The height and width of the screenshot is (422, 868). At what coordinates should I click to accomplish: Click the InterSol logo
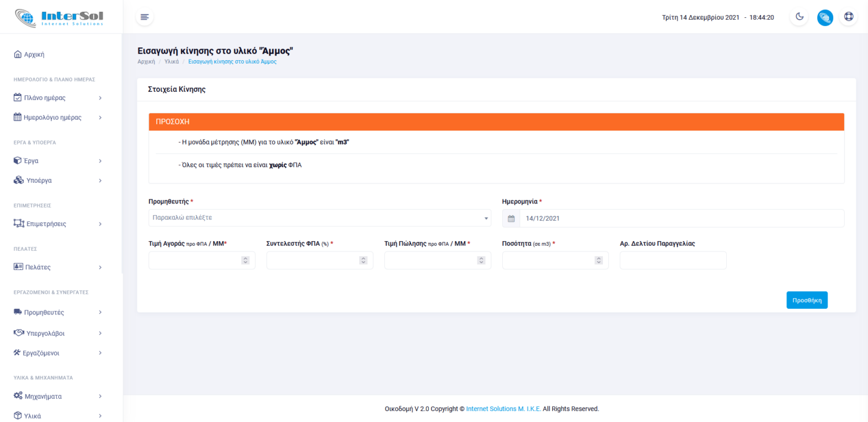[x=59, y=17]
